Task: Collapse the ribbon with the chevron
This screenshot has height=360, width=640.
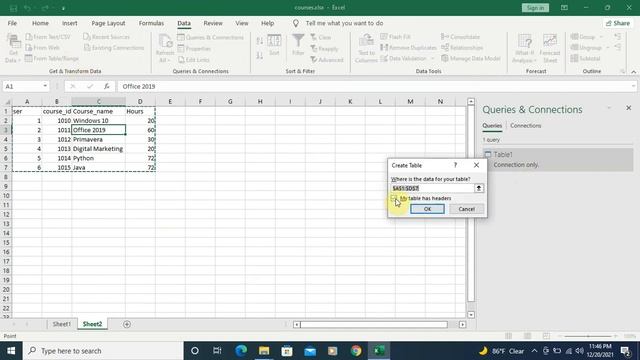Action: tap(633, 72)
